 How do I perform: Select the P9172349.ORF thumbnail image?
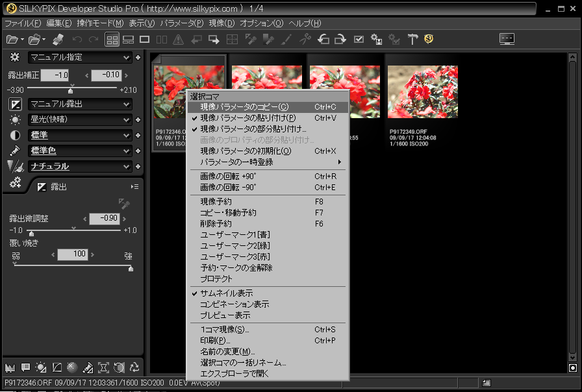422,91
